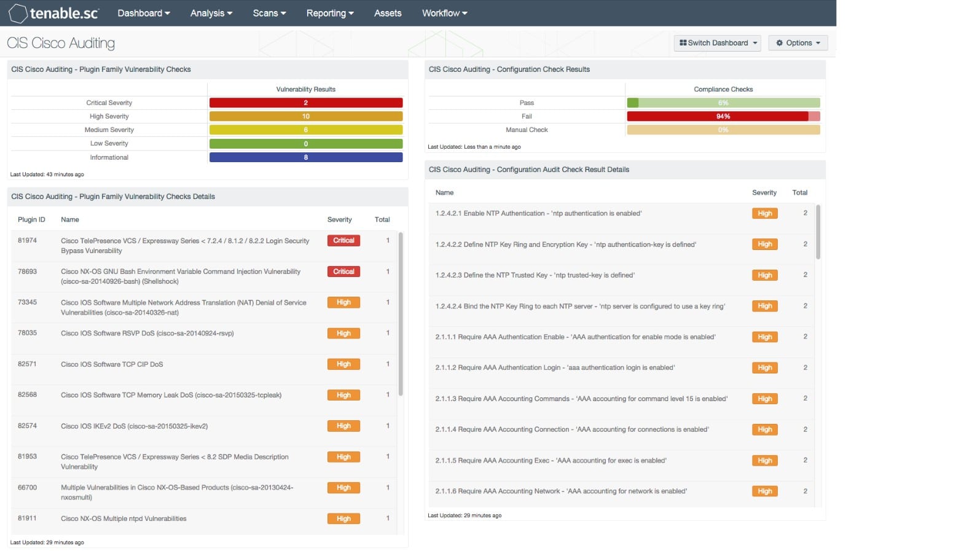Open 1.2.4.2.4 Bind NTP Key Ring row
This screenshot has height=551, width=980.
click(621, 311)
